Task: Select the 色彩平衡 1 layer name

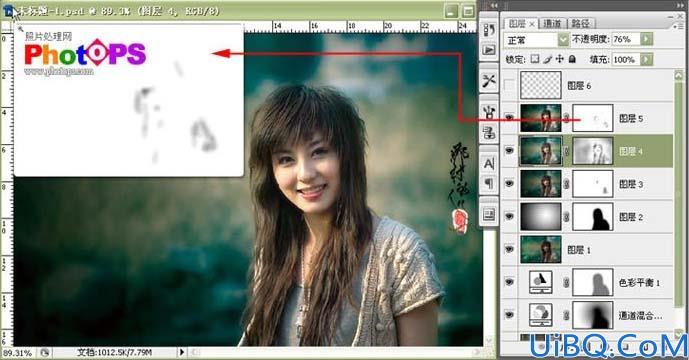Action: pos(639,283)
